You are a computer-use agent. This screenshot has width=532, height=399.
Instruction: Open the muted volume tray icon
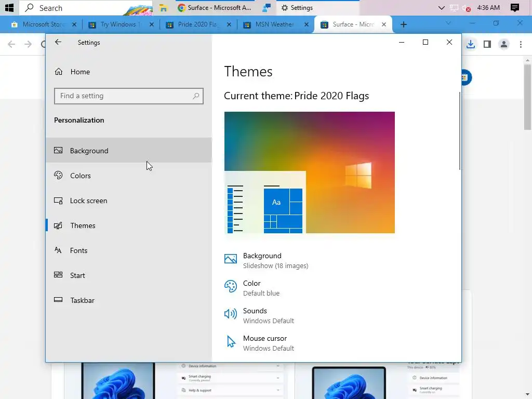point(467,8)
